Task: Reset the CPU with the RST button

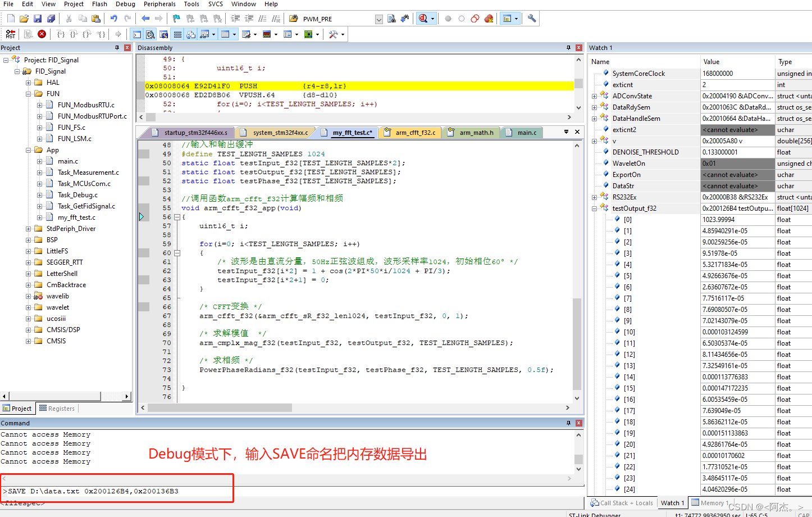Action: (x=10, y=34)
